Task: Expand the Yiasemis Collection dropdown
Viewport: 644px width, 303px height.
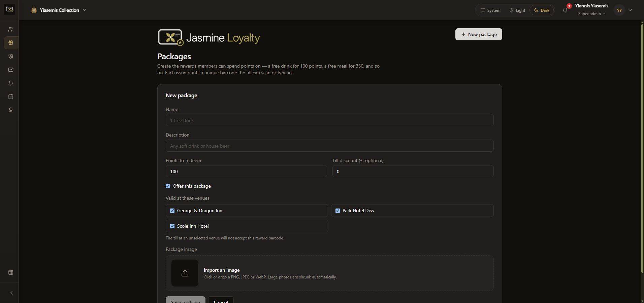Action: (x=59, y=10)
